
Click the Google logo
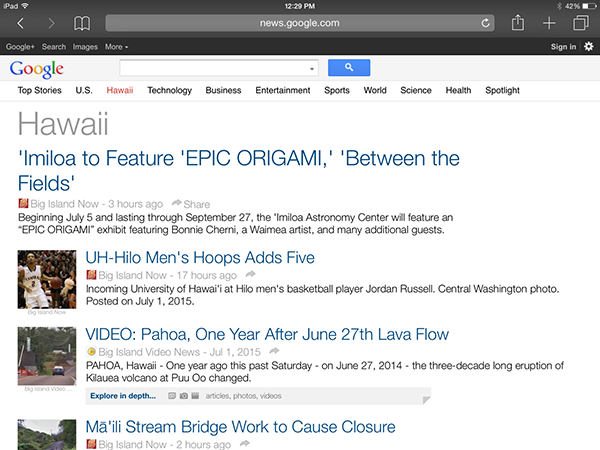pos(37,69)
